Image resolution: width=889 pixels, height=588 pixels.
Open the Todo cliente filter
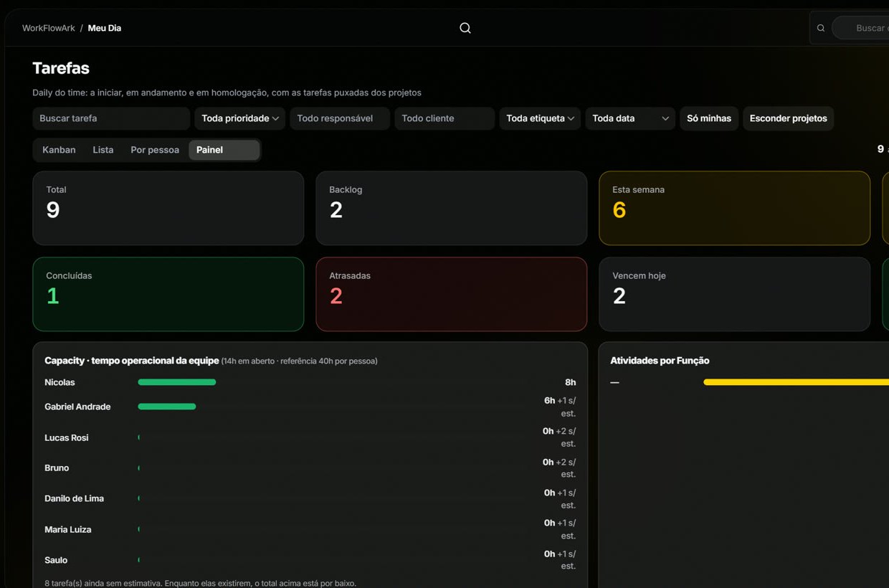click(x=444, y=118)
